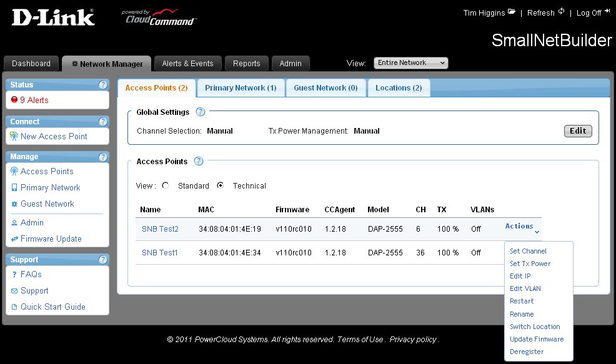Open the Reports tab
616x364 pixels.
coord(246,64)
